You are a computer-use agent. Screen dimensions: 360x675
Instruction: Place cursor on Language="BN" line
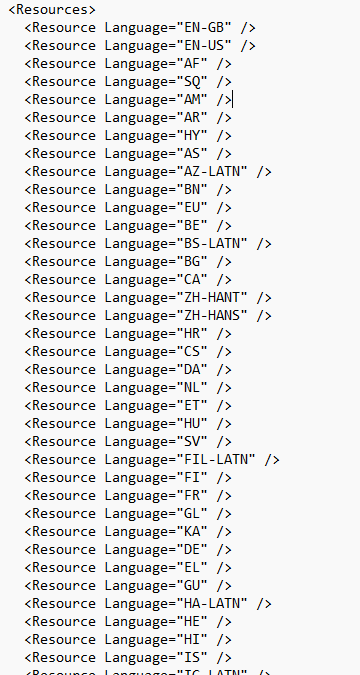128,189
